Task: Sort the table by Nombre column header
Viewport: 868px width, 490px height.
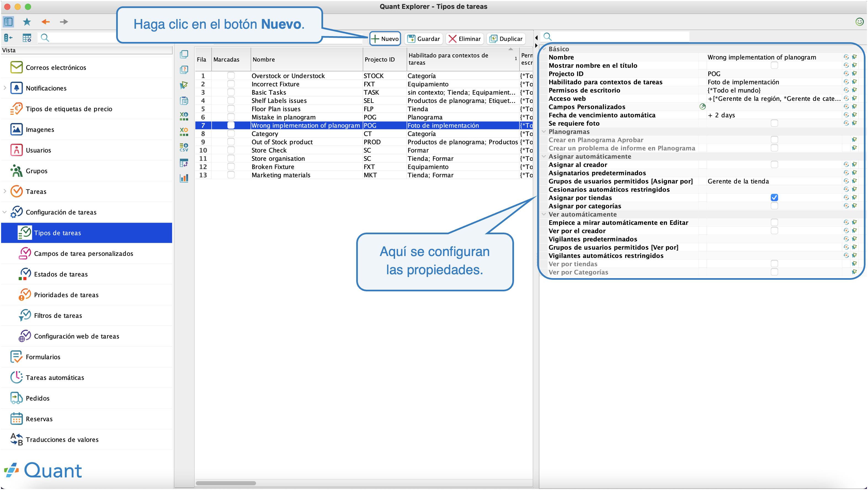Action: [x=307, y=59]
